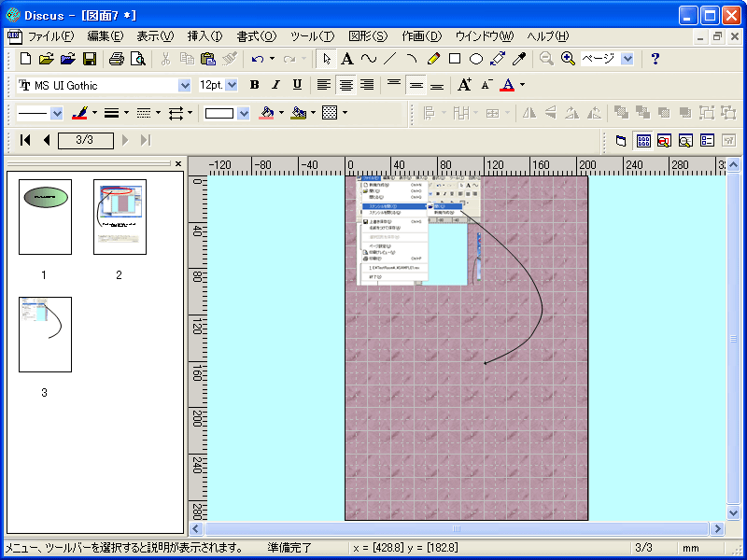Click the vertical scrollbar down arrow
This screenshot has width=747, height=560.
coord(734,512)
